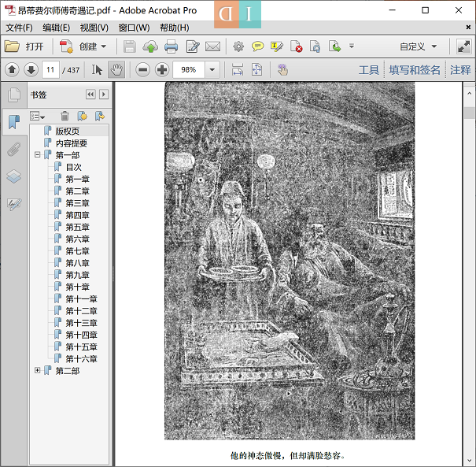Zoom out with the minus button
Image resolution: width=476 pixels, height=467 pixels.
(142, 70)
